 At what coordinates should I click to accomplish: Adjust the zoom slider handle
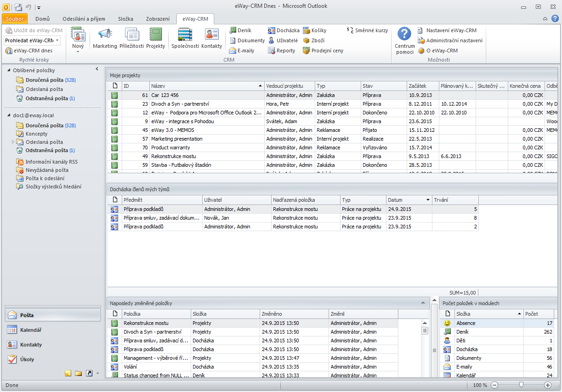(x=521, y=385)
